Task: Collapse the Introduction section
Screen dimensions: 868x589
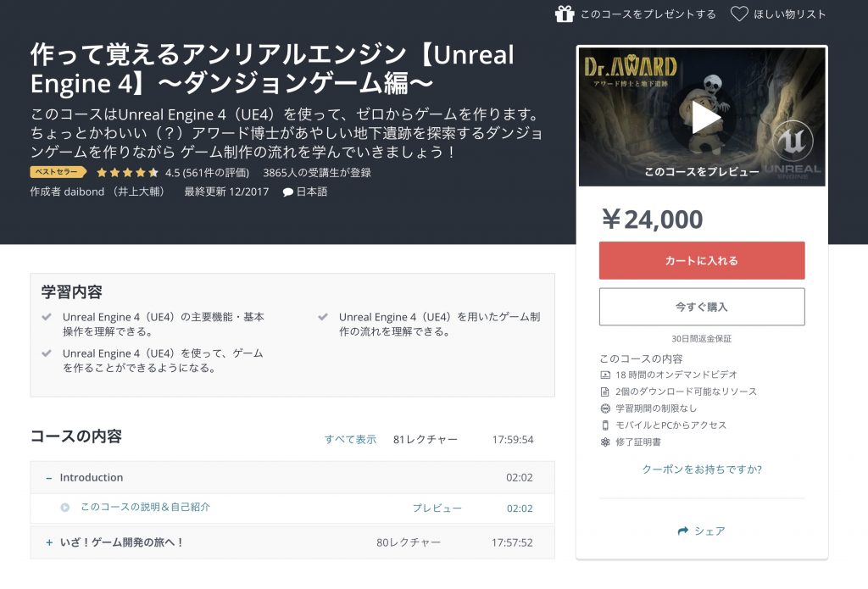Action: pos(49,478)
